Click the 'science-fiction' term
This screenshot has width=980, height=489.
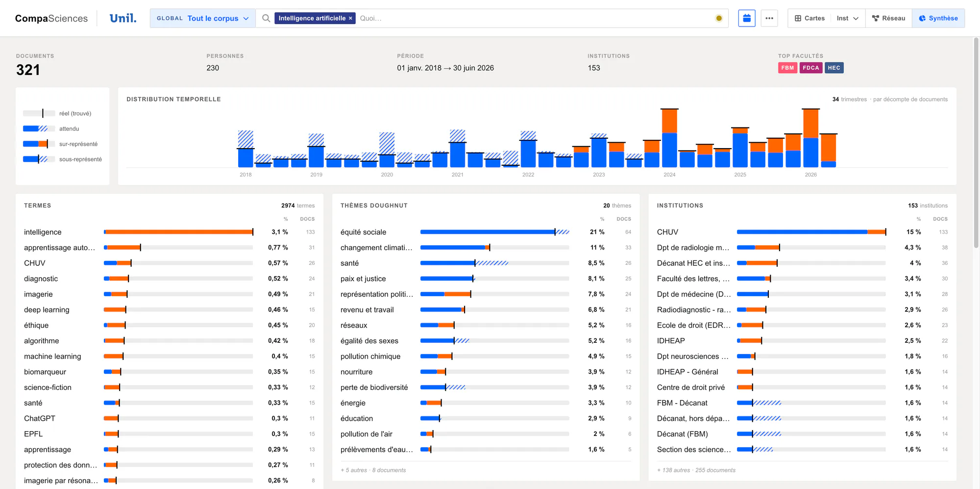(x=48, y=387)
